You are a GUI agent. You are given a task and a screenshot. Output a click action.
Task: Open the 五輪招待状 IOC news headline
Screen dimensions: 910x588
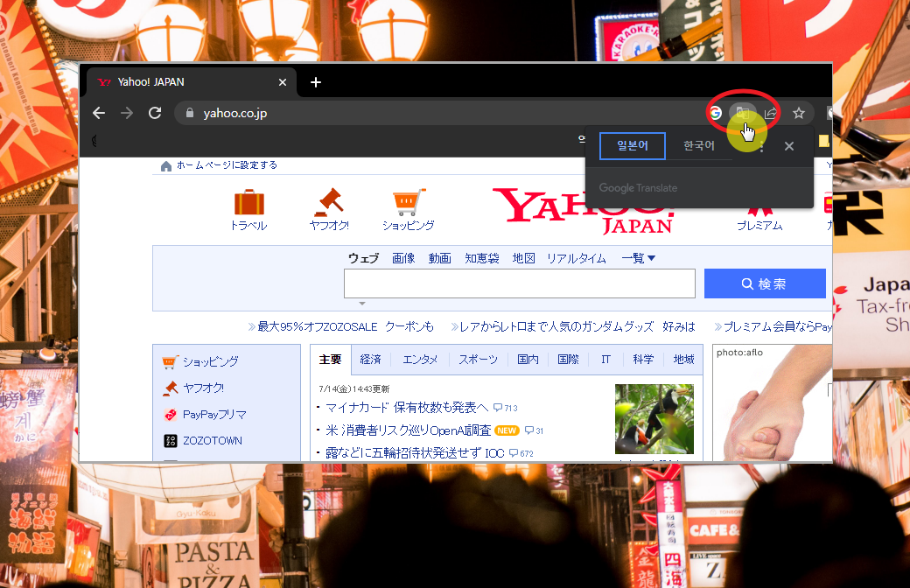point(415,452)
